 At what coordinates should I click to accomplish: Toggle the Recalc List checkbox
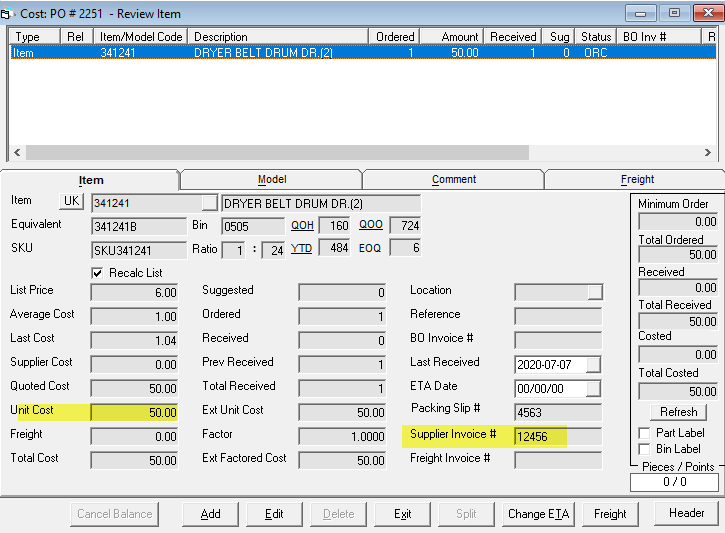click(x=97, y=273)
